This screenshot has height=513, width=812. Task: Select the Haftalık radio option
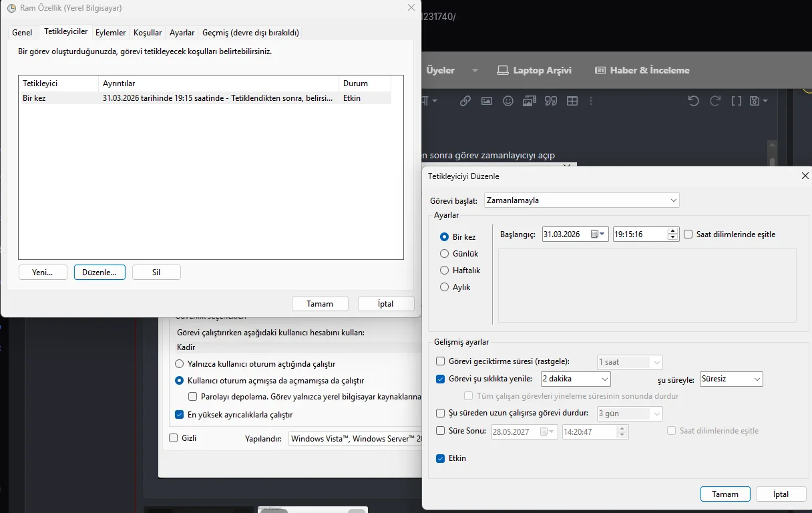tap(445, 271)
